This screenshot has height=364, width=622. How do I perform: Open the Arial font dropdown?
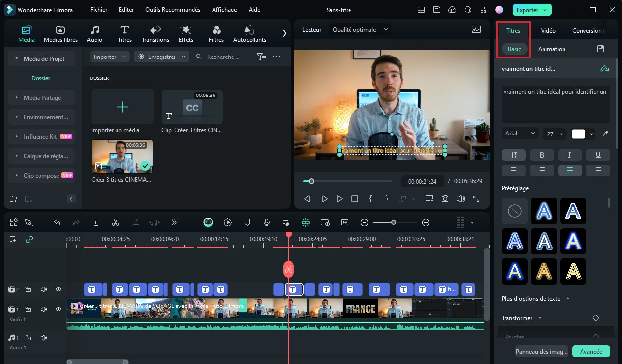pos(520,134)
